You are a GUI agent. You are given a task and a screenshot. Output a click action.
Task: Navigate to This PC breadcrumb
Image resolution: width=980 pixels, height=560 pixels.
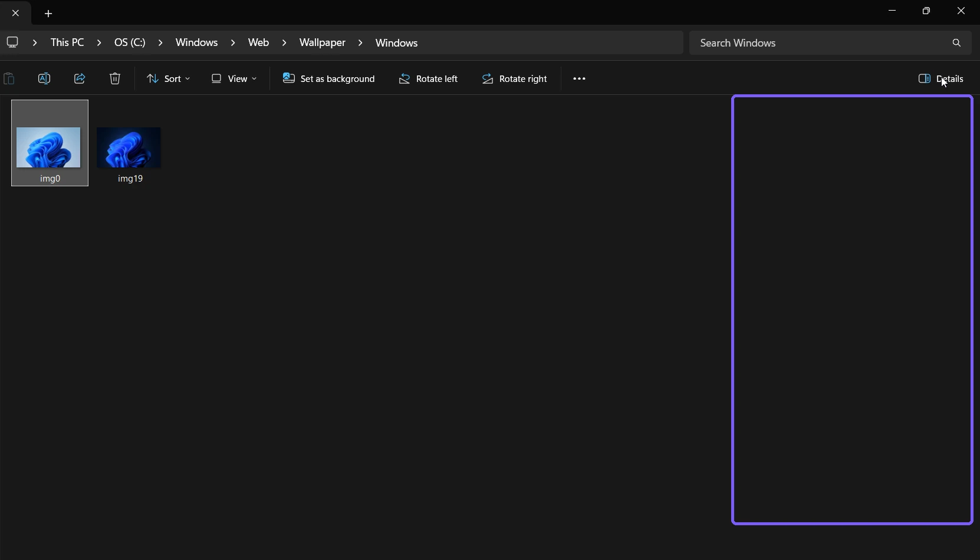[x=67, y=42]
